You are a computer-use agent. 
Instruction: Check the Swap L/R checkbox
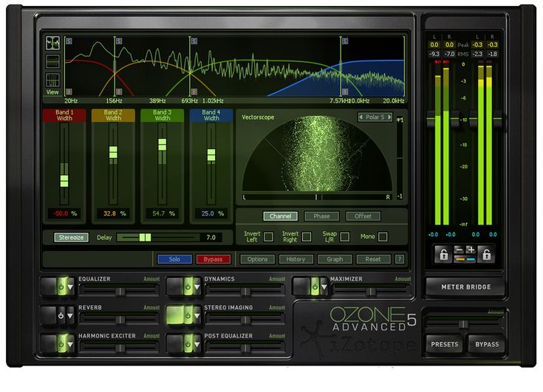pyautogui.click(x=344, y=237)
